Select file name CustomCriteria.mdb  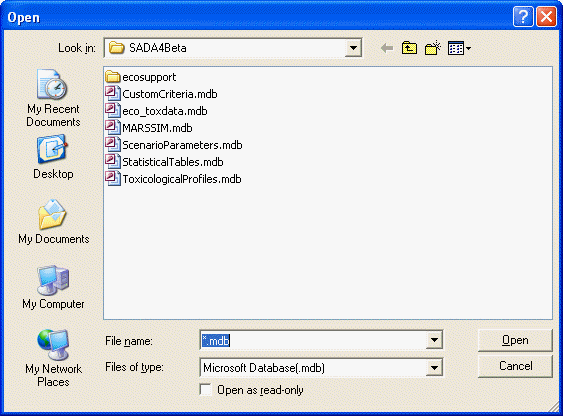coord(170,94)
